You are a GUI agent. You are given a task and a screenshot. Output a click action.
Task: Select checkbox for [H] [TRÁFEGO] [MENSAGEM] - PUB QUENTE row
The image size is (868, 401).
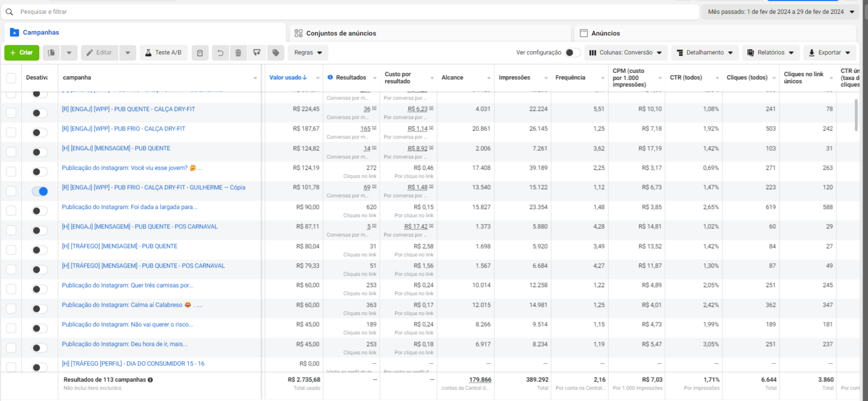coord(11,250)
